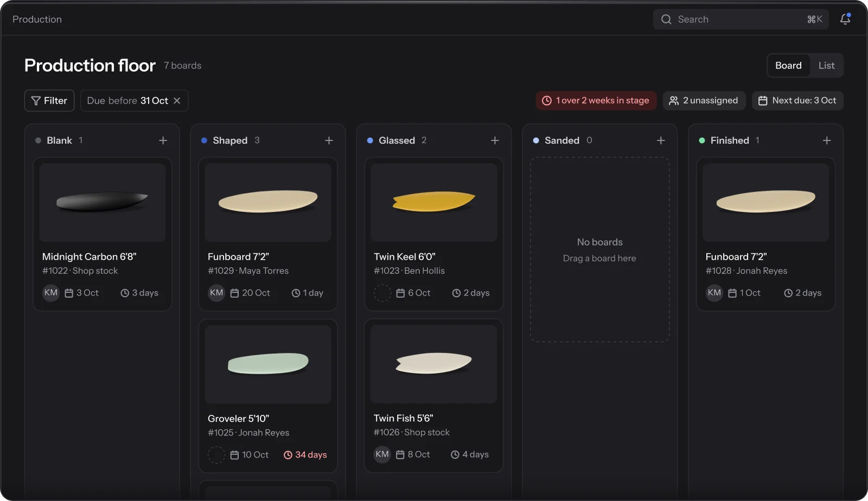Switch to Board view
The width and height of the screenshot is (868, 501).
pos(788,66)
